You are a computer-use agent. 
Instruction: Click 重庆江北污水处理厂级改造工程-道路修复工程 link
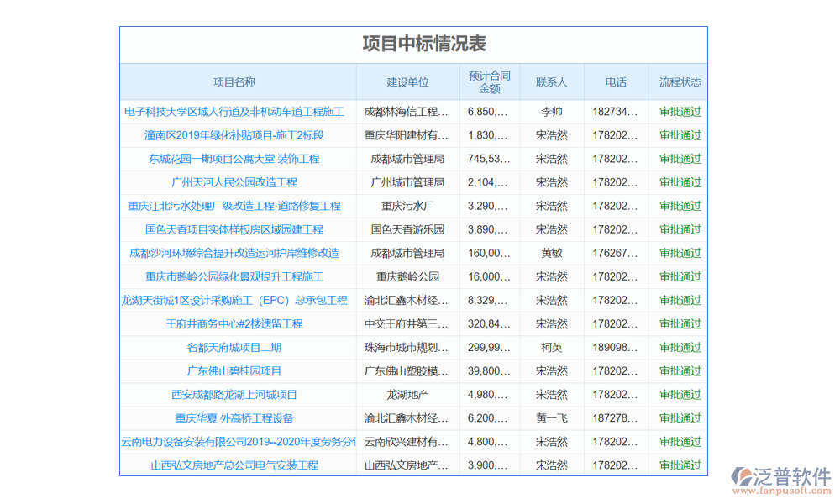234,206
